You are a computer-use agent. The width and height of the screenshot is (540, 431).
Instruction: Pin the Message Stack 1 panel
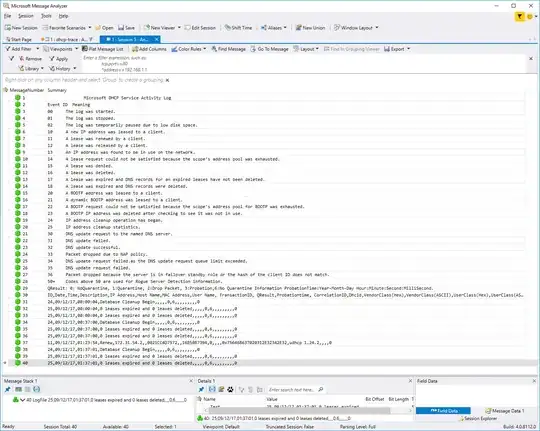tap(7, 390)
